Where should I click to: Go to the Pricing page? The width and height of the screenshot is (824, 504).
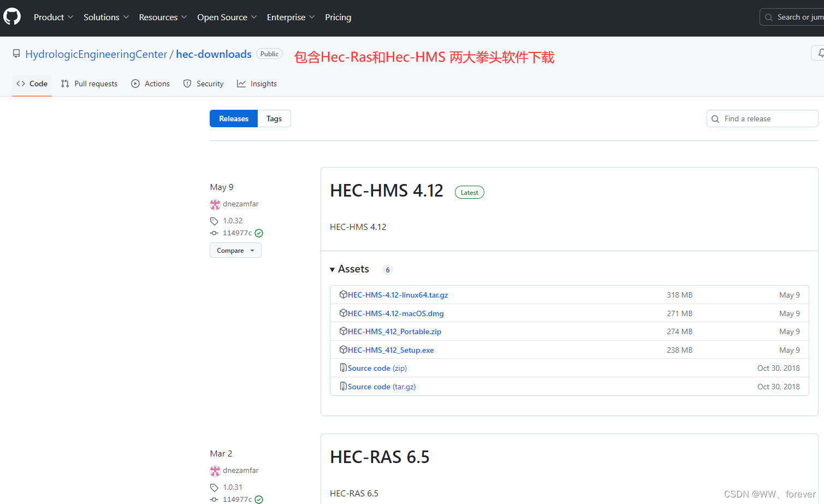coord(338,17)
